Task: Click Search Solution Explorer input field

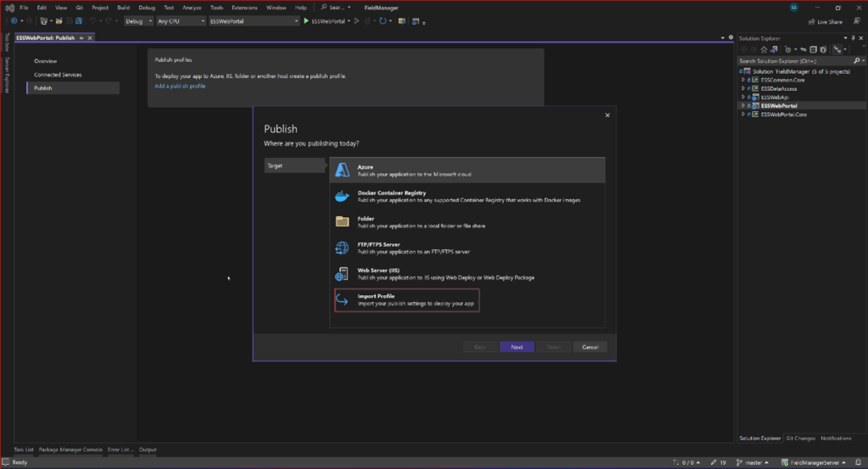Action: (x=796, y=61)
